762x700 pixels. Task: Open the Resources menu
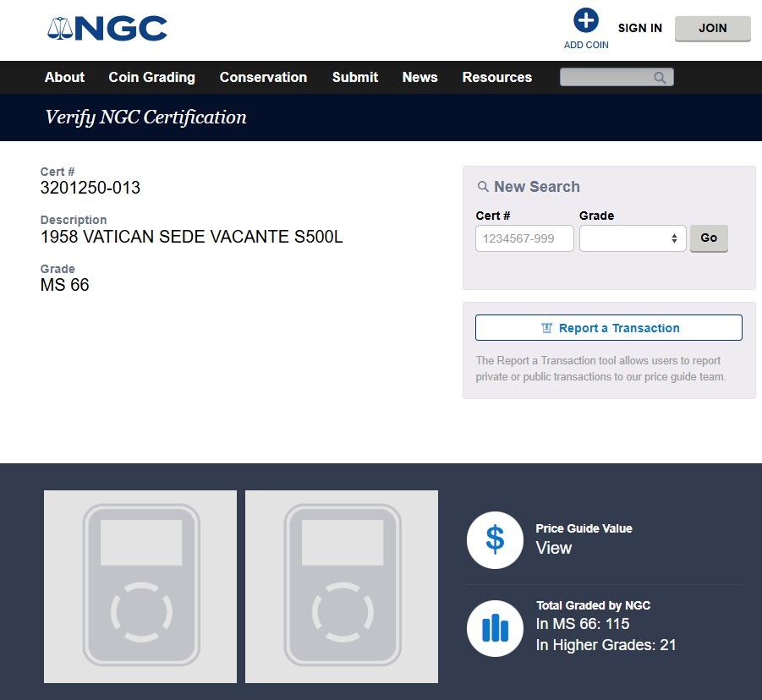[496, 77]
